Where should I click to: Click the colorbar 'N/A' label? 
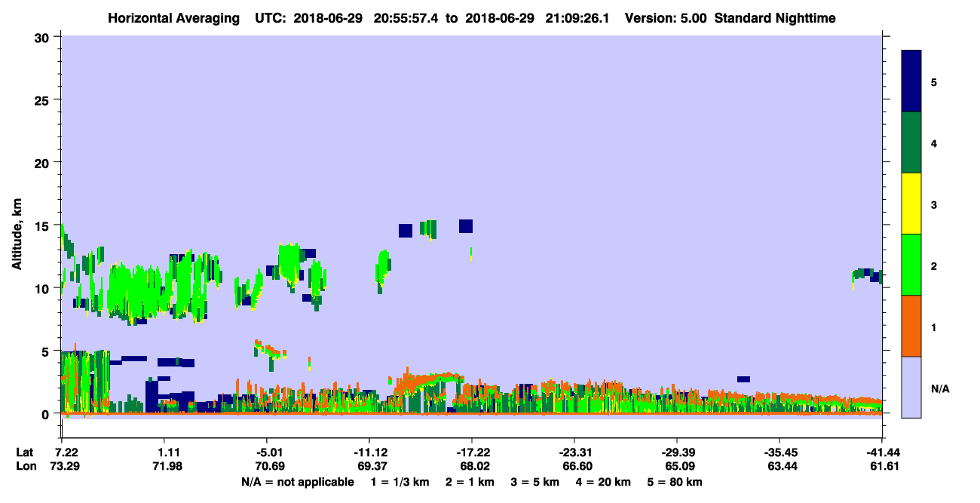(939, 388)
